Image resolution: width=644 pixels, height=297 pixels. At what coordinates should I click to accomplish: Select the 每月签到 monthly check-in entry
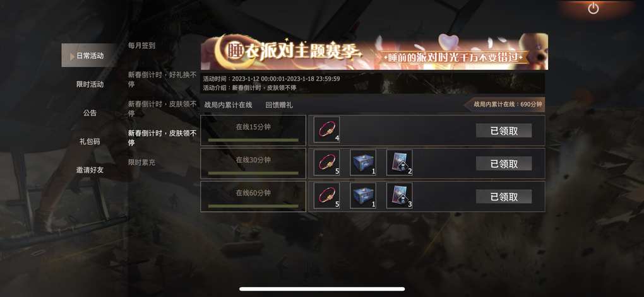[x=141, y=45]
